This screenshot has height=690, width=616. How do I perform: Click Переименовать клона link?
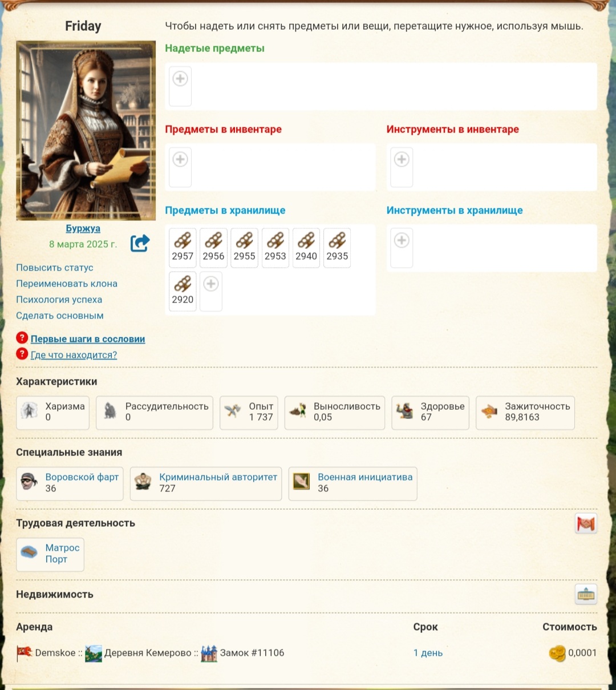click(x=67, y=284)
